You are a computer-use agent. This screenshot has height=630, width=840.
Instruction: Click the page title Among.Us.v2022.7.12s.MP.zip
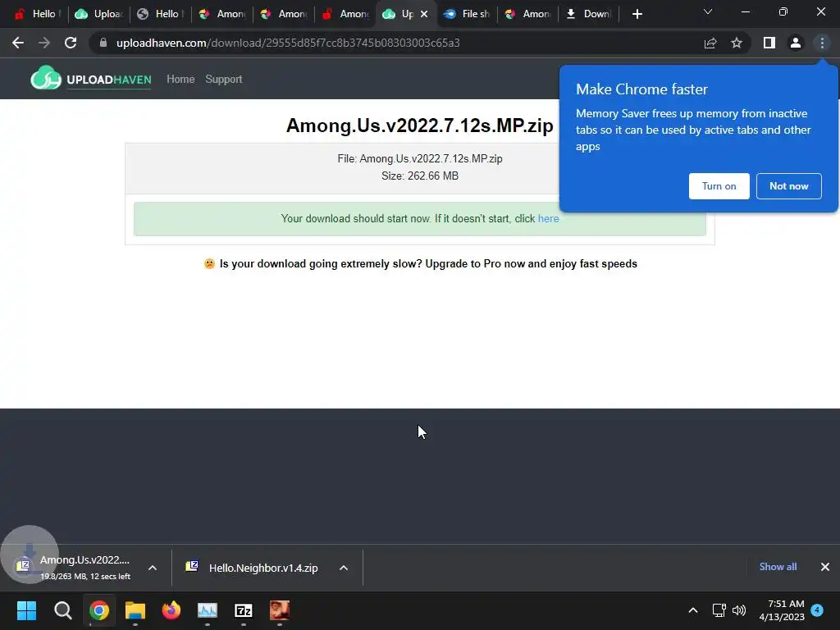pos(419,126)
